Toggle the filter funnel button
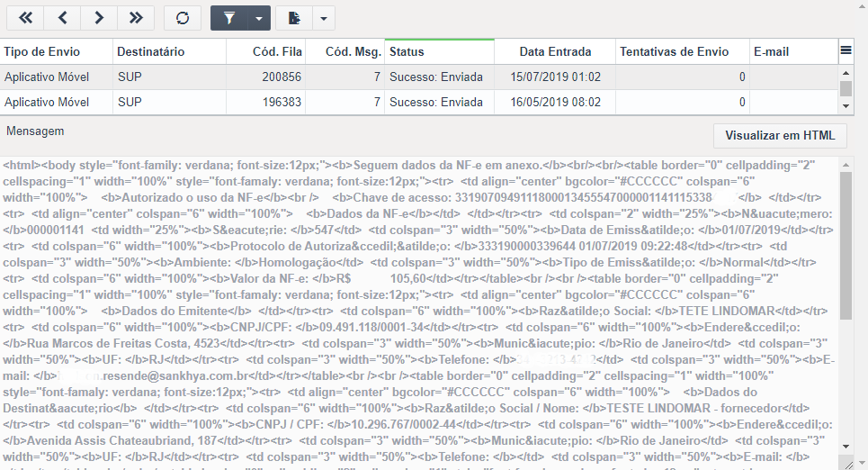 click(229, 18)
